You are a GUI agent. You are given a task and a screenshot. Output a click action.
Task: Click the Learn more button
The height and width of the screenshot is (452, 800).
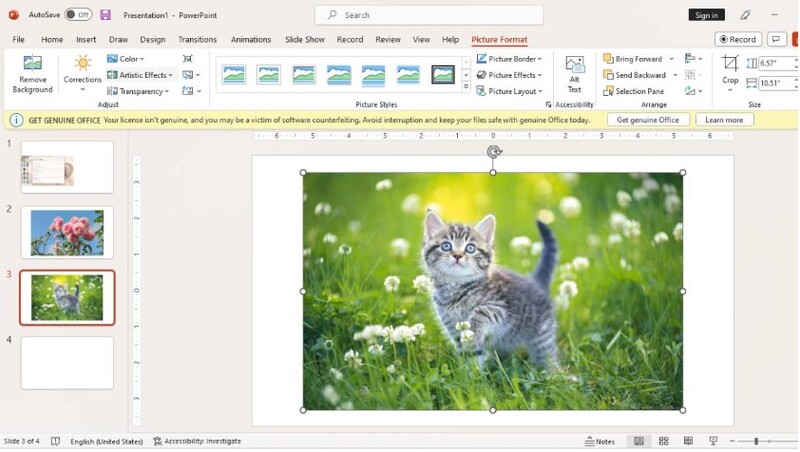click(724, 120)
